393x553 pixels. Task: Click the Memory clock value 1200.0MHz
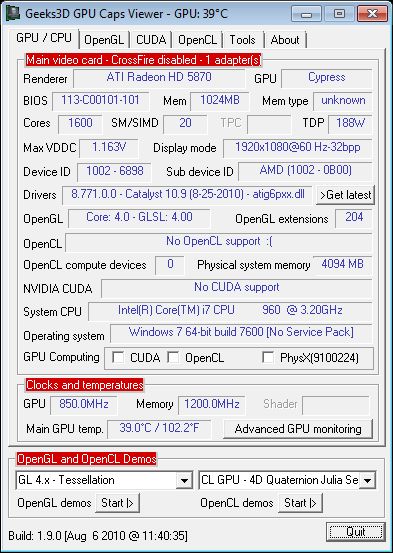point(212,405)
